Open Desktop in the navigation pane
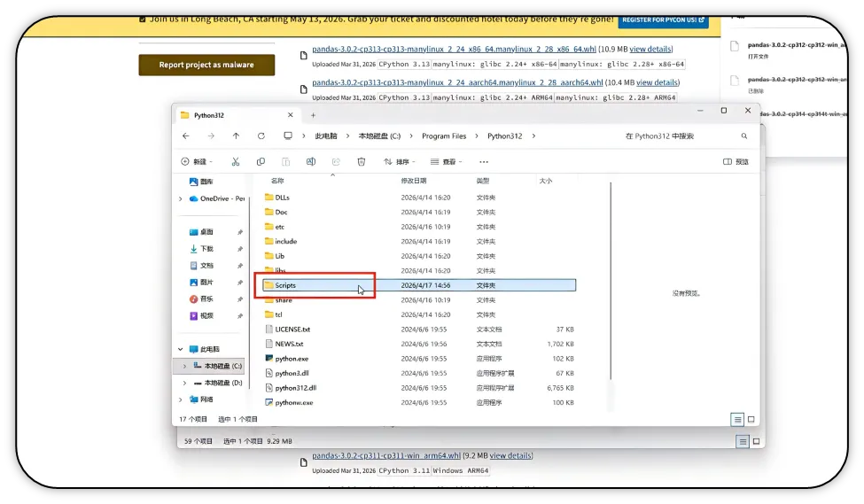The image size is (864, 504). (x=202, y=232)
